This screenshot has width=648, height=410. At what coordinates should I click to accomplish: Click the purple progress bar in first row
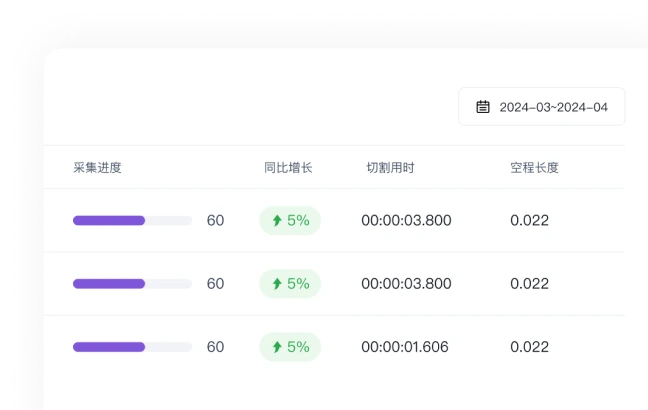point(110,221)
